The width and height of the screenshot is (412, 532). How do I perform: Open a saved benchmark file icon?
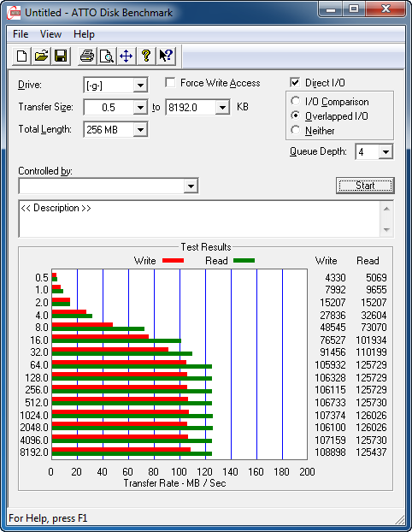click(41, 56)
